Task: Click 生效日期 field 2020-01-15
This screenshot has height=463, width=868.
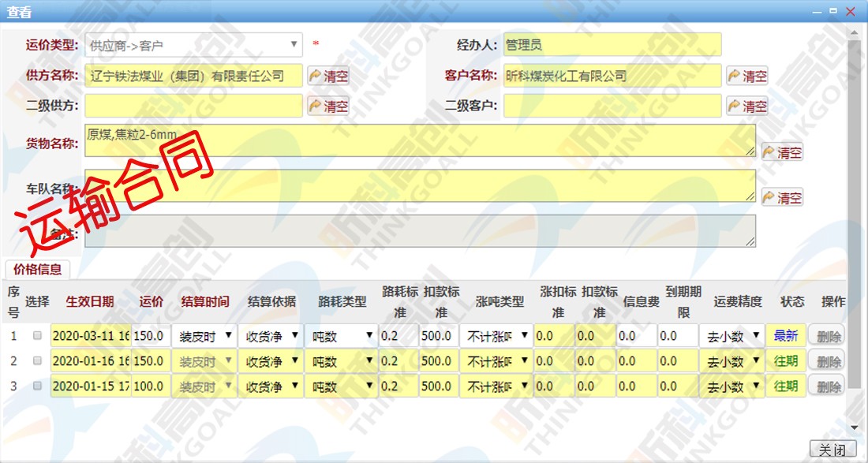Action: [x=91, y=386]
